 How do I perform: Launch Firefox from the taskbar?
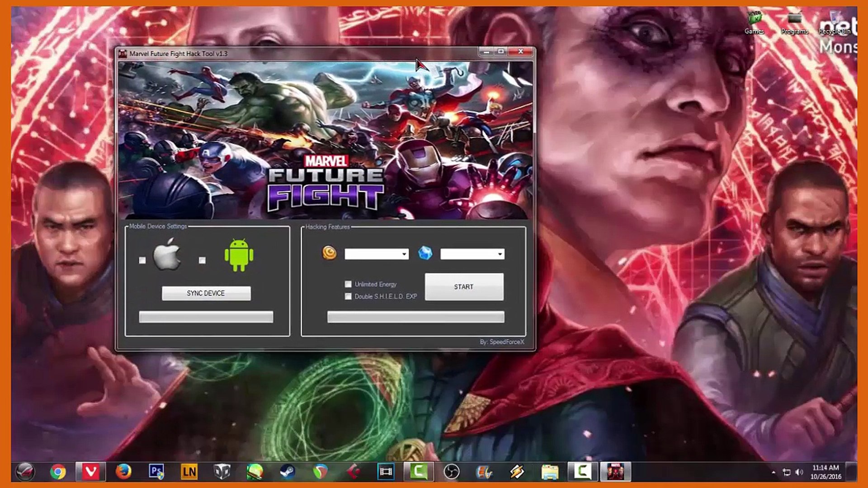(x=123, y=472)
